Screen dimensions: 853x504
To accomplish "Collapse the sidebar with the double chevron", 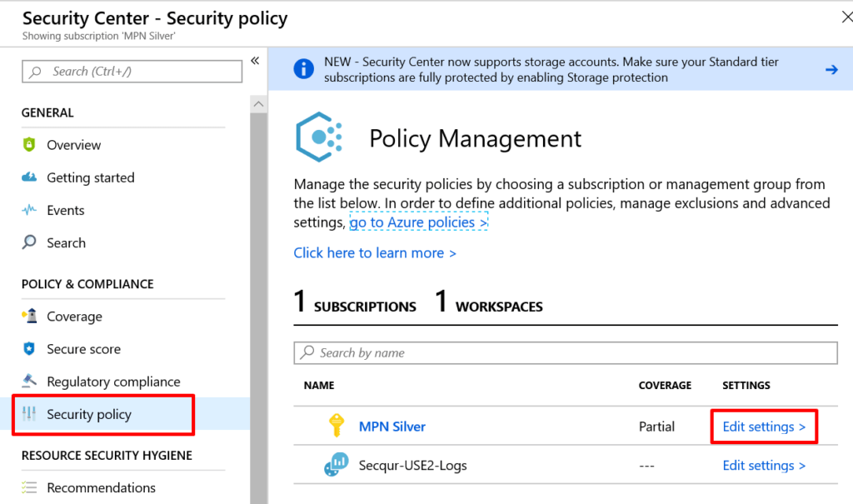I will point(257,60).
